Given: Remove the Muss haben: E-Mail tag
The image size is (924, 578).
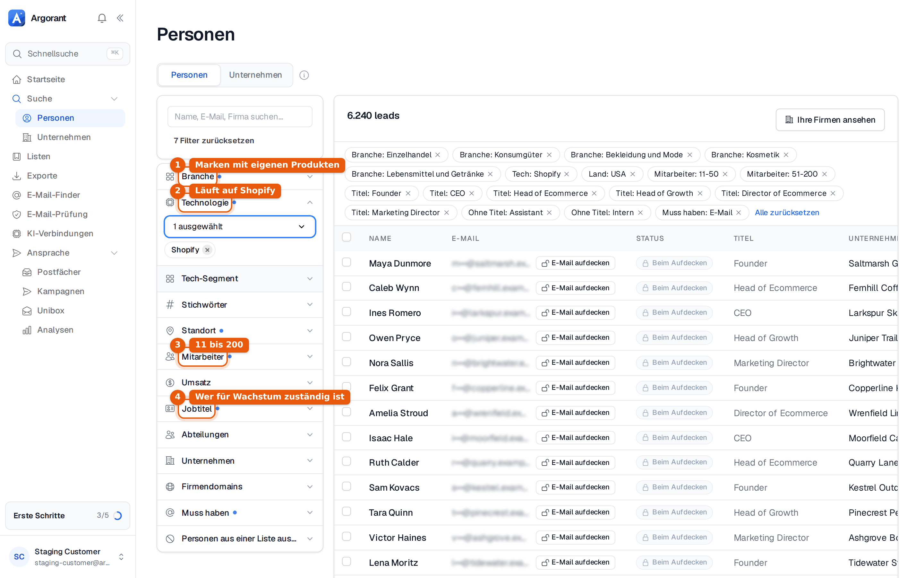Looking at the screenshot, I should click(x=739, y=213).
